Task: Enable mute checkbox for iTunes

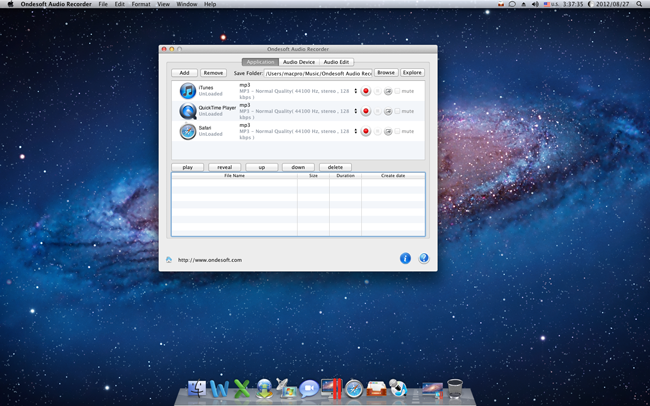Action: point(397,91)
